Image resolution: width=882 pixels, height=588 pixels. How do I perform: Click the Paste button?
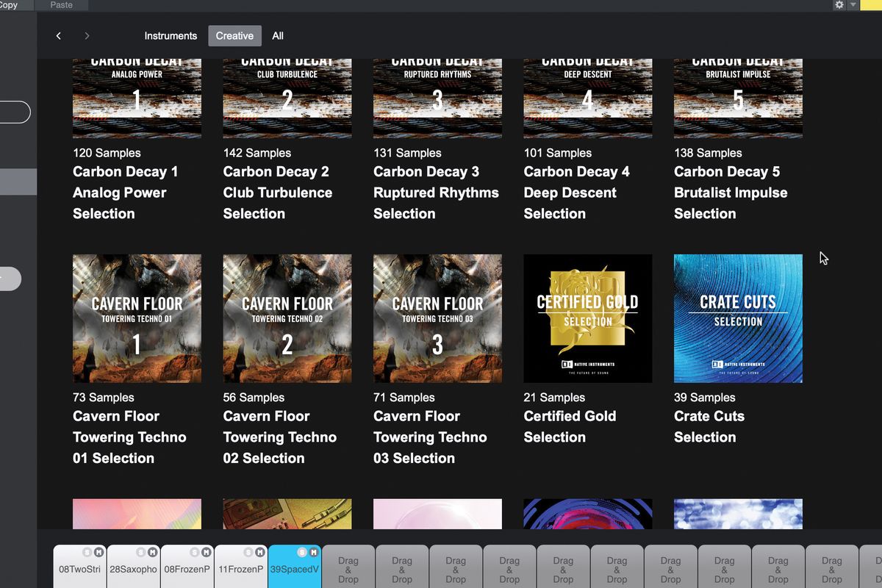pyautogui.click(x=61, y=5)
